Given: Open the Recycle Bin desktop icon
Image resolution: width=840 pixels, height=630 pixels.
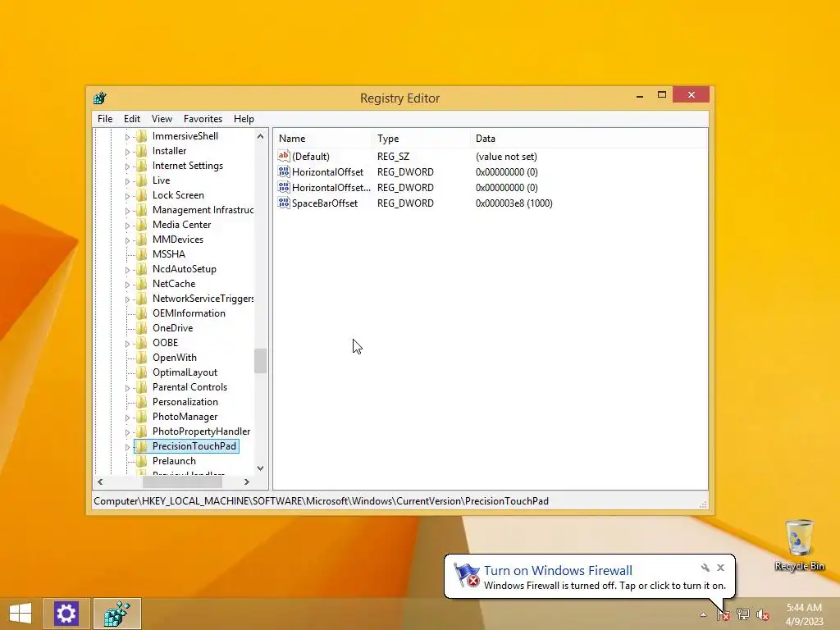Looking at the screenshot, I should 799,545.
